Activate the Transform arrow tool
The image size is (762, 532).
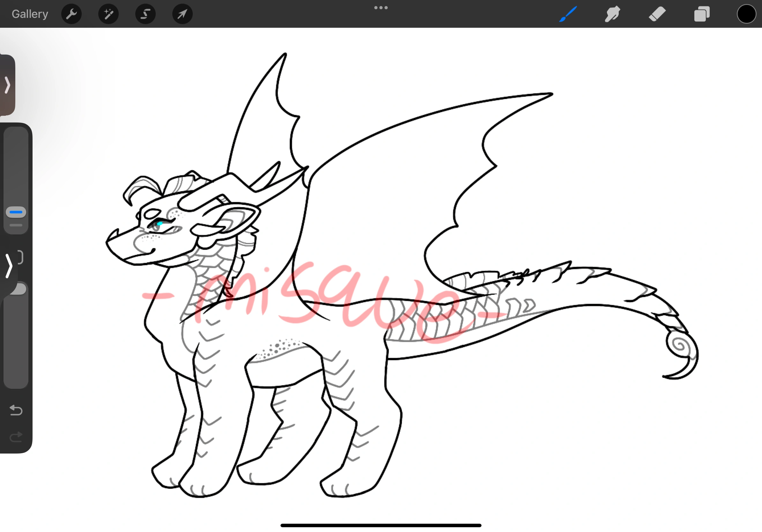point(182,14)
